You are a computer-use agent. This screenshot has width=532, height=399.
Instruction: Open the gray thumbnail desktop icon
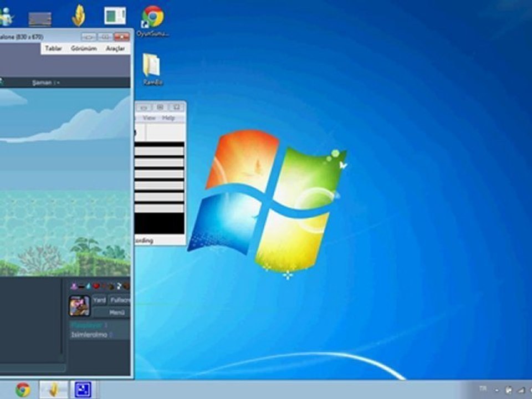pyautogui.click(x=40, y=19)
